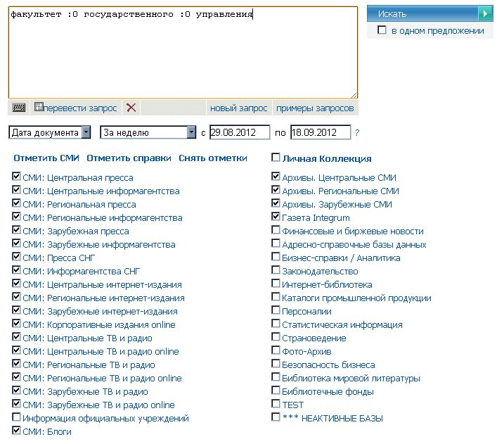Click Отметить справки link
The image size is (504, 444).
pos(129,158)
